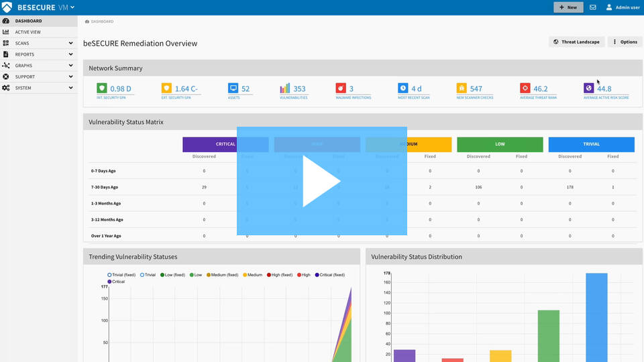This screenshot has height=362, width=644.
Task: Toggle the Critical (fixed) legend item
Action: 330,275
